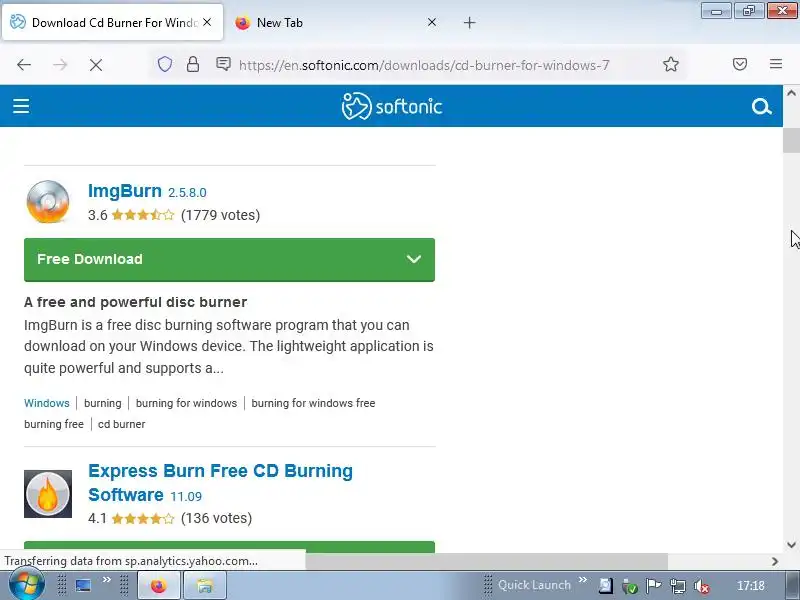Screen dimensions: 800x600
Task: Open Windows Explorer from taskbar
Action: click(204, 586)
